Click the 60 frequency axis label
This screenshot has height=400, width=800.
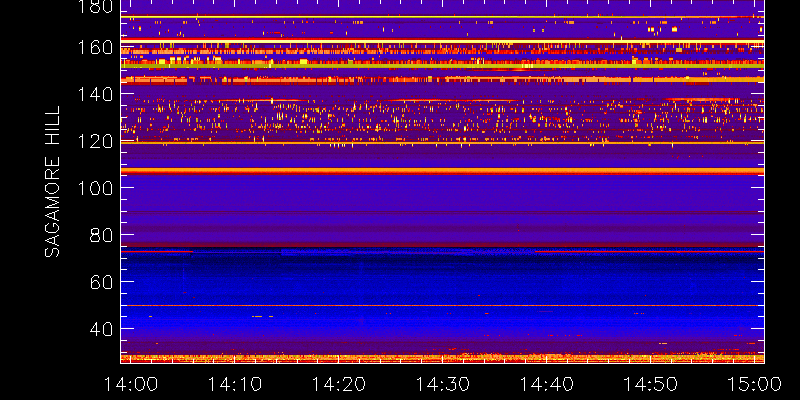click(x=102, y=282)
